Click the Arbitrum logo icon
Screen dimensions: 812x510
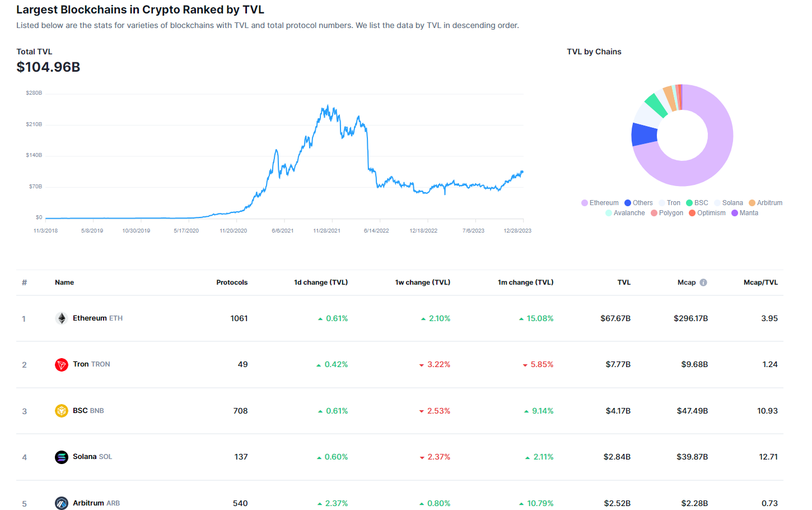(x=62, y=503)
